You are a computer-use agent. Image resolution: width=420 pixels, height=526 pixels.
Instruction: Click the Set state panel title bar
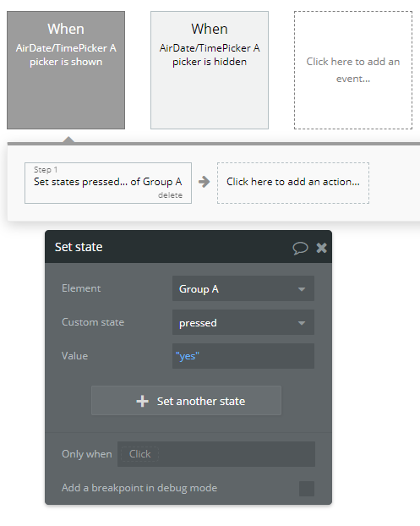(x=188, y=247)
